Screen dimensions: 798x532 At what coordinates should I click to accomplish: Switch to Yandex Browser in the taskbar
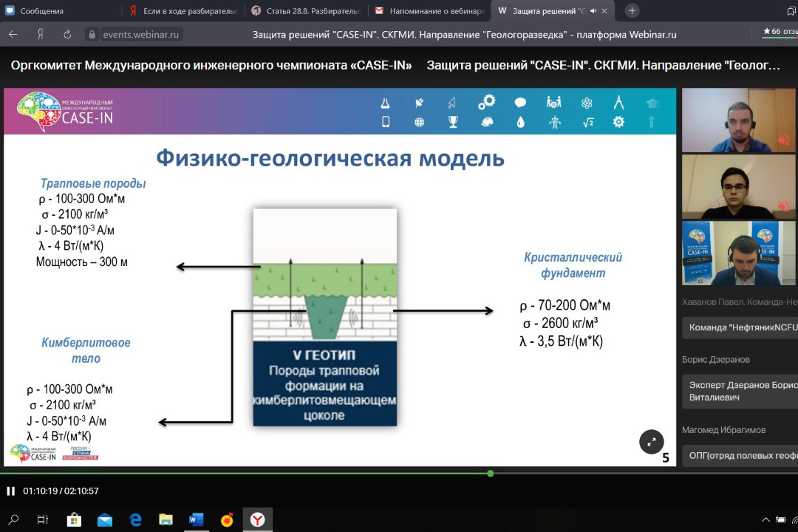[x=258, y=519]
